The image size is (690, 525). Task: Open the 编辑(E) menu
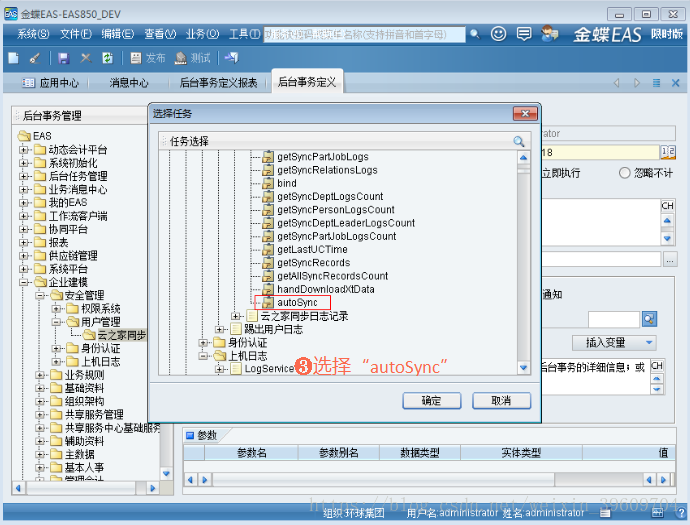coord(117,34)
